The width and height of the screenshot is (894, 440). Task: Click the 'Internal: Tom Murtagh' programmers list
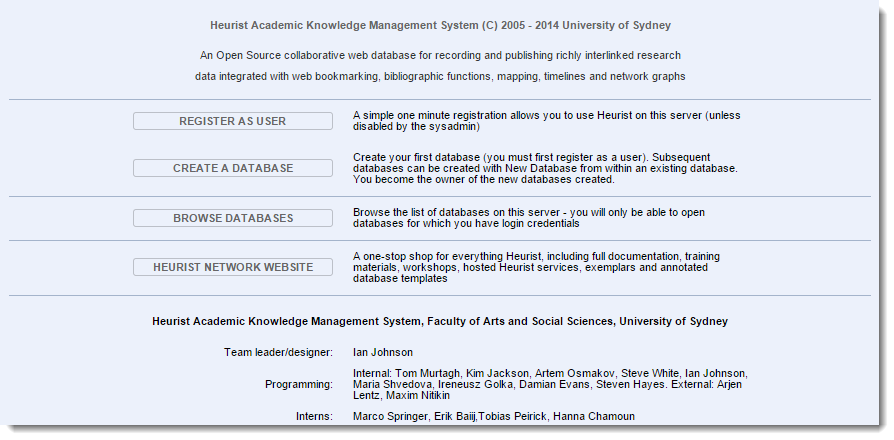550,385
